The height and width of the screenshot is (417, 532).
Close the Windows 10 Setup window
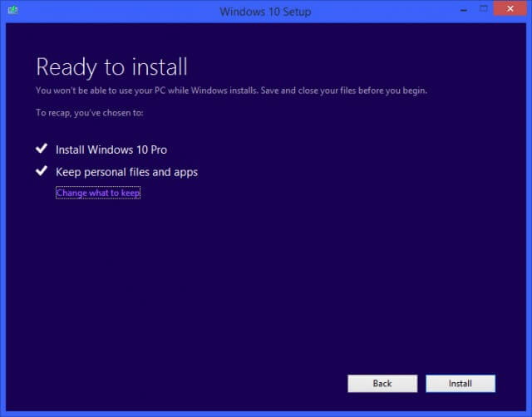[x=510, y=9]
